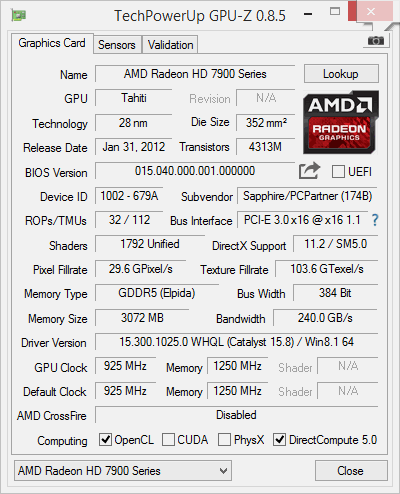This screenshot has width=400, height=494.
Task: Open the Validation tab
Action: [x=170, y=45]
